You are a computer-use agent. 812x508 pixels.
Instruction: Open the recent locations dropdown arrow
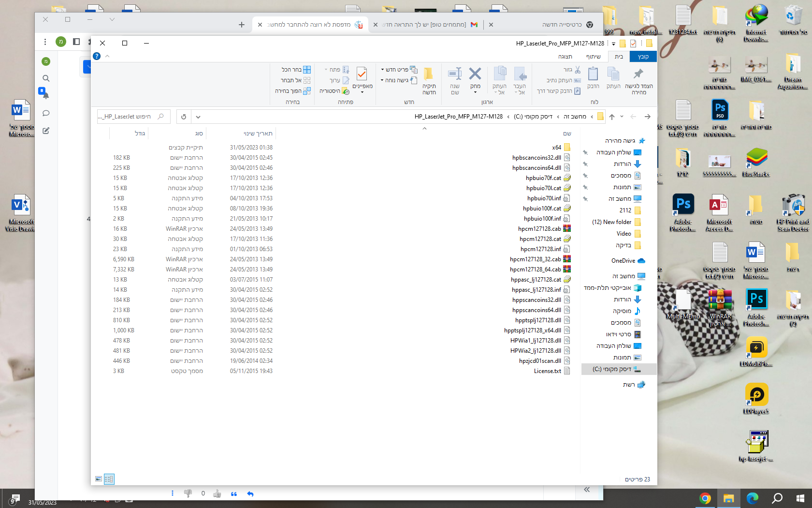coord(622,117)
